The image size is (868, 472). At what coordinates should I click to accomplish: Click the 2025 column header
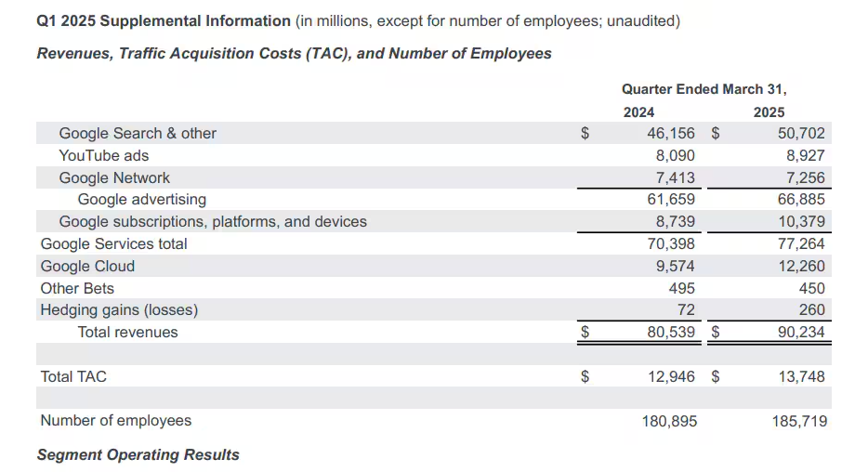[x=769, y=111]
